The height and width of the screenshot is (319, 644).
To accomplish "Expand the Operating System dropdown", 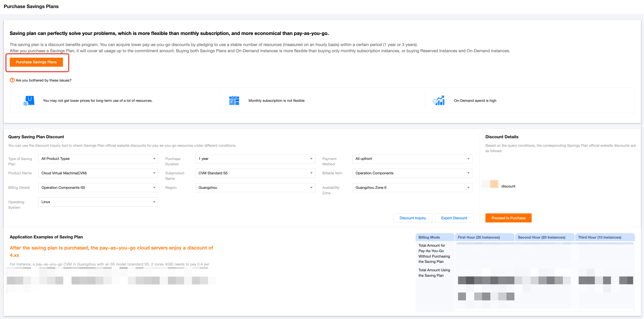I will (98, 202).
